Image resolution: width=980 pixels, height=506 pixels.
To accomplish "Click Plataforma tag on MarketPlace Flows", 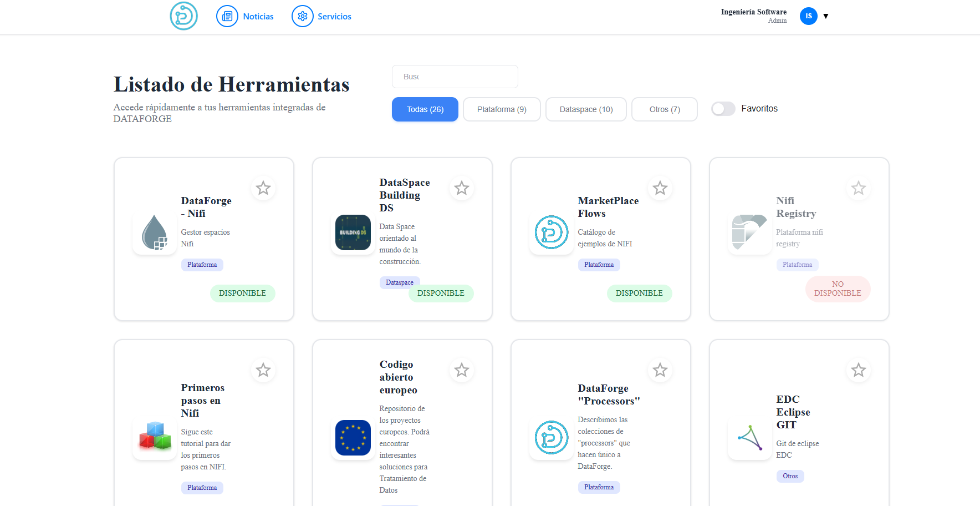I will (599, 265).
